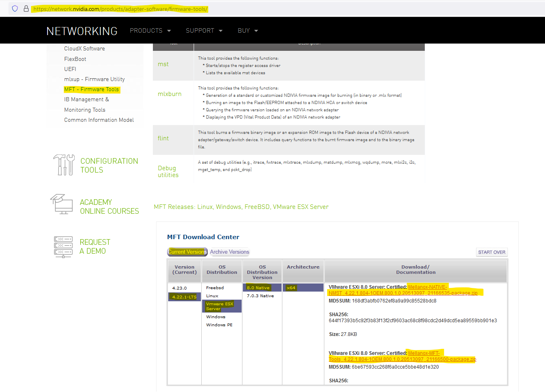This screenshot has width=545, height=392.
Task: Select MFT - Firmware Tools sidebar item
Action: 92,89
